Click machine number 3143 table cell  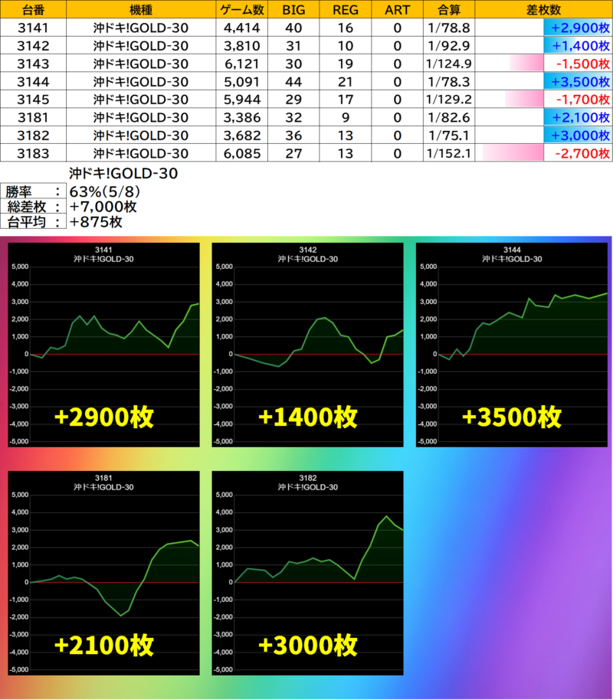(33, 64)
